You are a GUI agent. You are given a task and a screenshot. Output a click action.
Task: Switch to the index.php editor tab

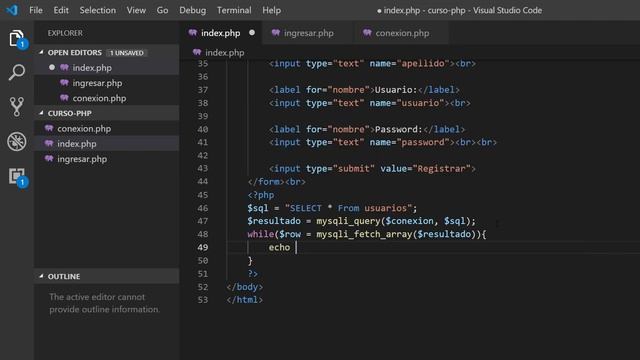[x=222, y=33]
